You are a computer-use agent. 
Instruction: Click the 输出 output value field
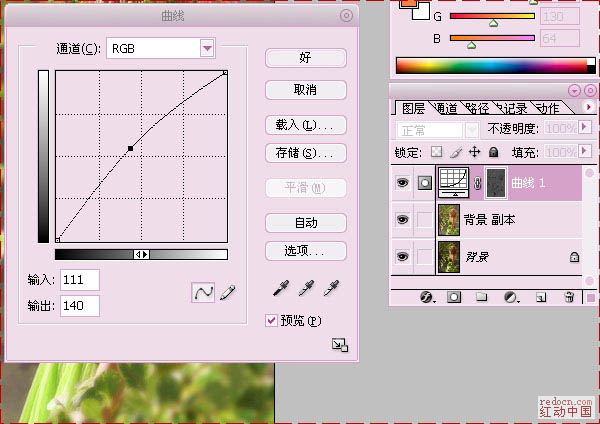pos(80,306)
